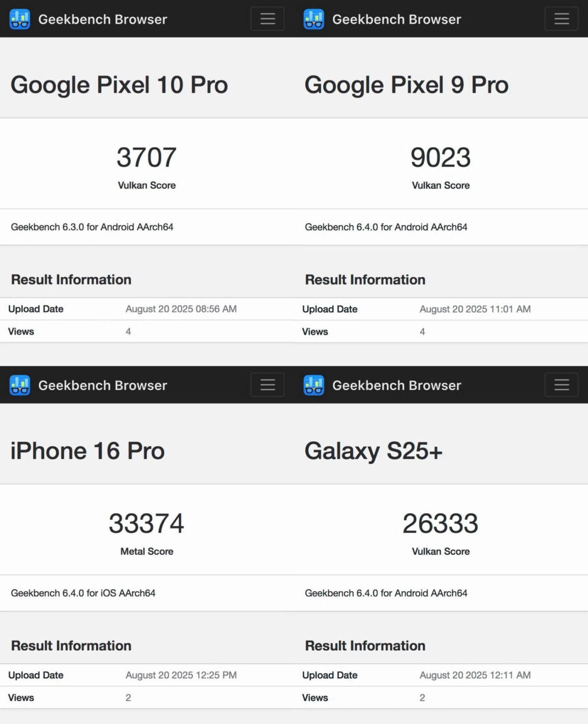588x724 pixels.
Task: Click the 3707 Vulkan Score value
Action: 147,157
